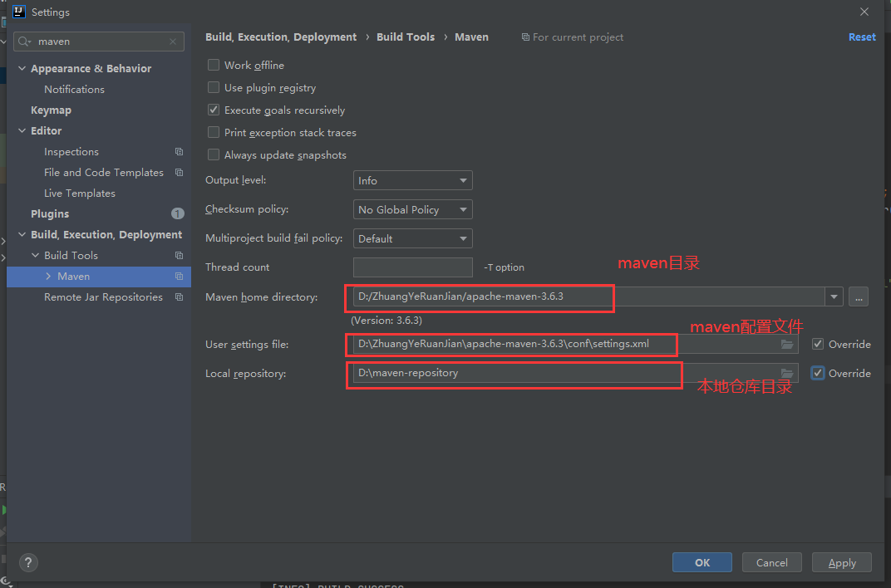The height and width of the screenshot is (588, 891).
Task: Open Multiproject build fail policy dropdown
Action: pyautogui.click(x=412, y=238)
